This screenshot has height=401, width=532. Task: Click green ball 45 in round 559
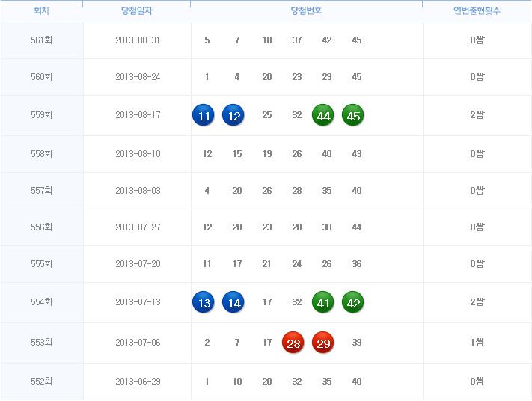(x=353, y=115)
